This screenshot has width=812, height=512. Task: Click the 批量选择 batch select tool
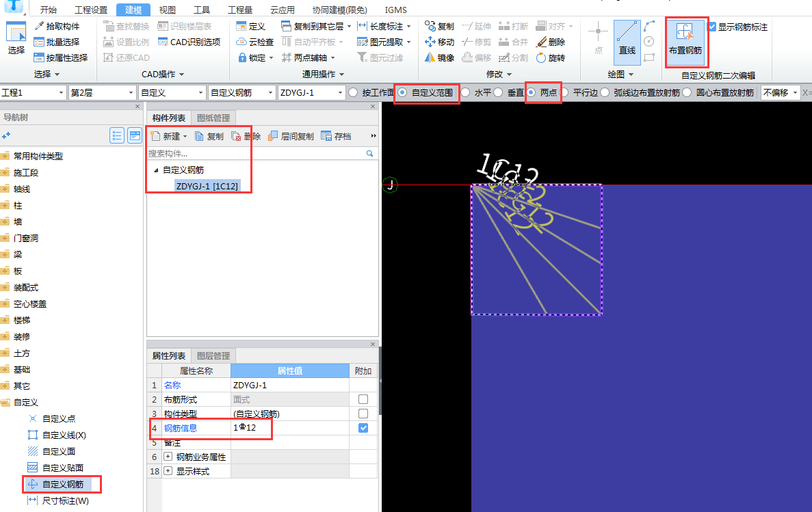point(57,42)
